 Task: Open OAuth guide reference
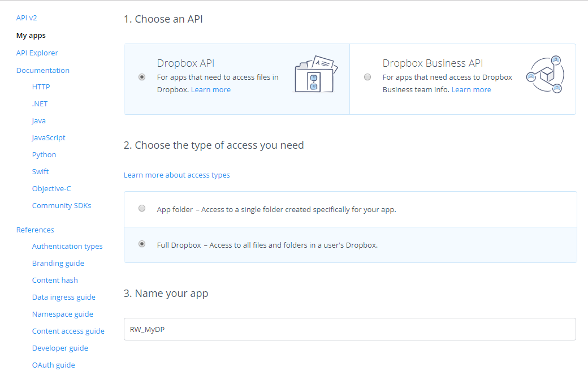click(x=53, y=365)
